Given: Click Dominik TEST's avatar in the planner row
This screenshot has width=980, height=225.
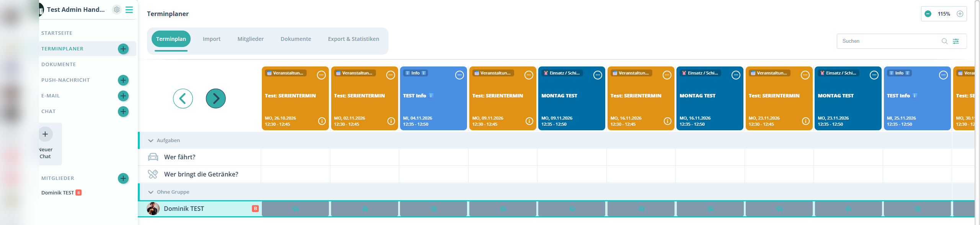Looking at the screenshot, I should point(153,209).
